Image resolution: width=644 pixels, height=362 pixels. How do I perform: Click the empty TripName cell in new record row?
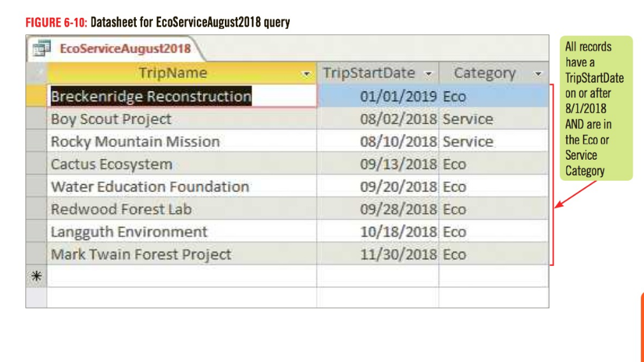pyautogui.click(x=182, y=276)
